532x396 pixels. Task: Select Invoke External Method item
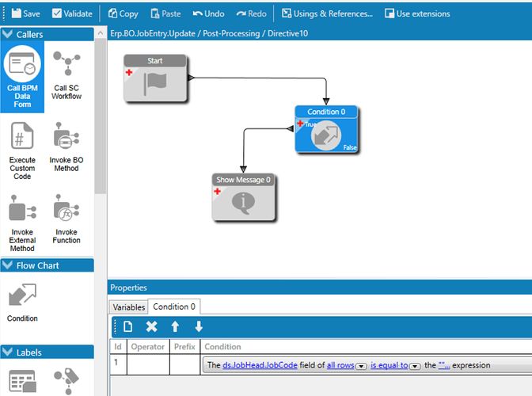tap(22, 223)
